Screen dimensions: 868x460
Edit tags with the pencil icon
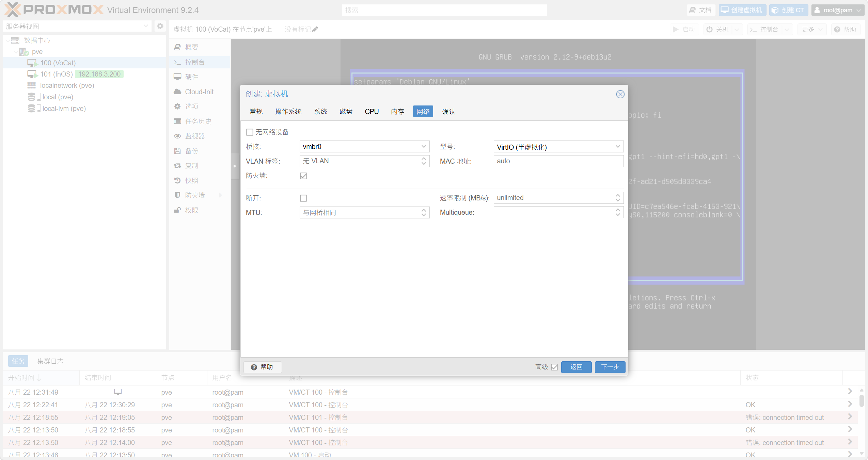coord(315,30)
